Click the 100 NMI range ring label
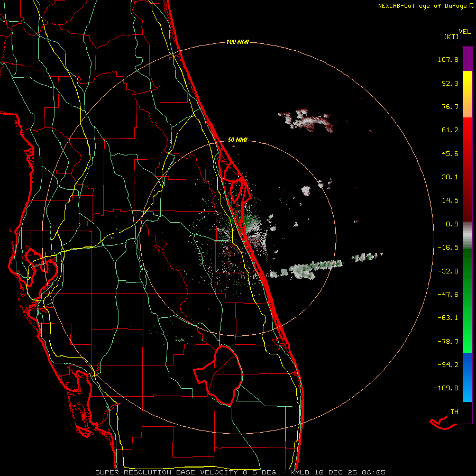Viewport: 476px width, 476px height. tap(237, 42)
